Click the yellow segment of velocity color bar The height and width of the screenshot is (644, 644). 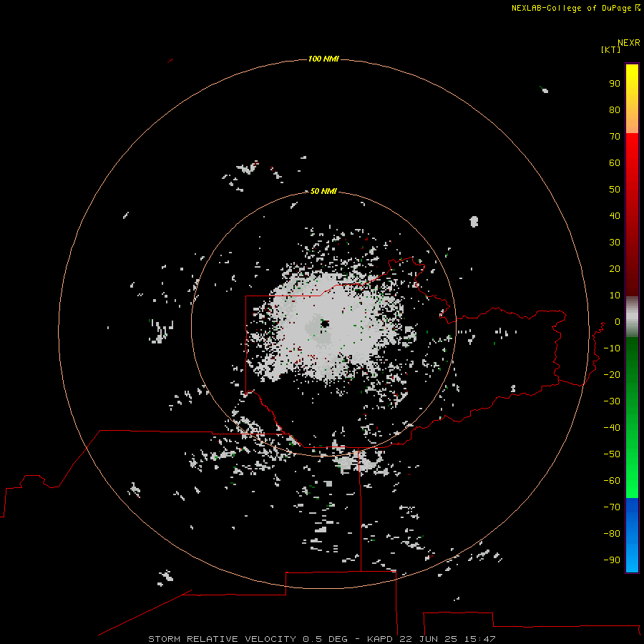(632, 99)
